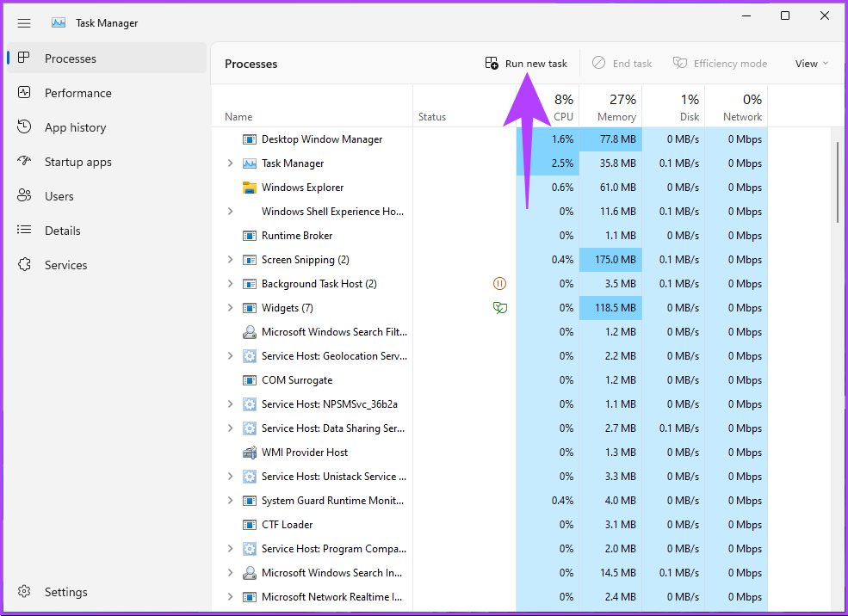
Task: Expand System Guard Runtime Monitor group
Action: 231,501
